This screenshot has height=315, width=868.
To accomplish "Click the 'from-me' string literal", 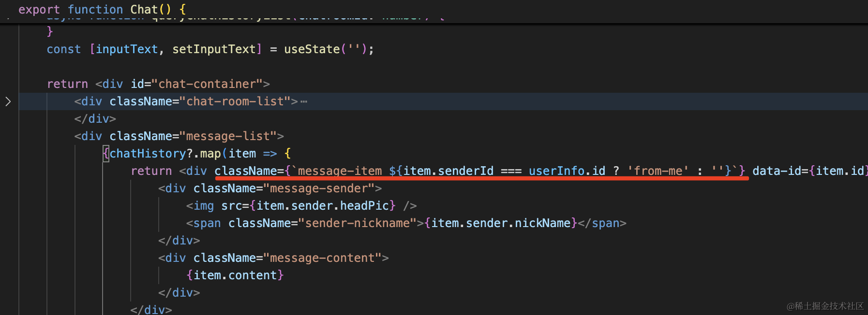I will tap(658, 171).
